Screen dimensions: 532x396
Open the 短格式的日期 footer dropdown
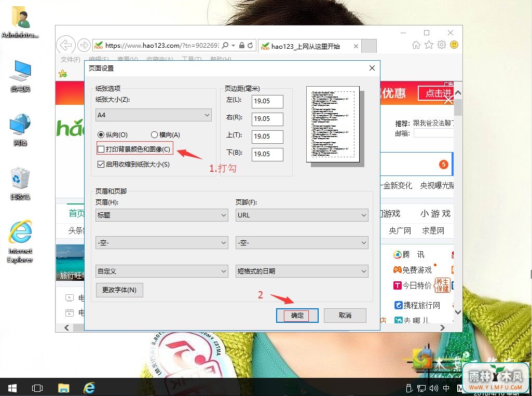click(x=302, y=271)
